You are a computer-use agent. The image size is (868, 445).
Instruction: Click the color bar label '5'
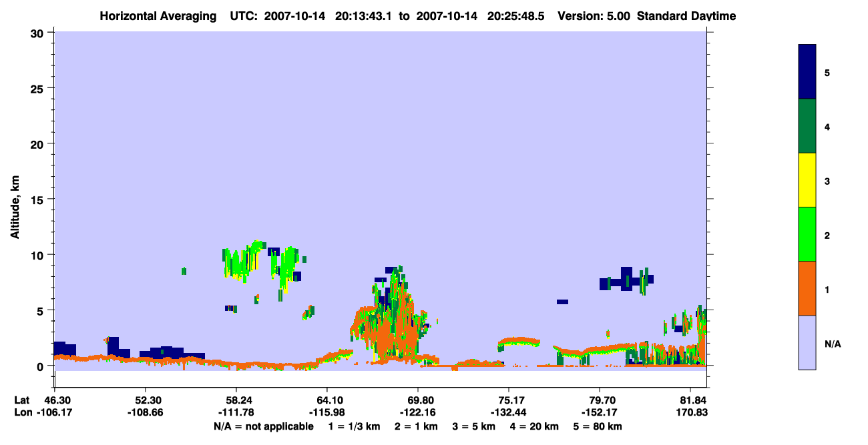[827, 73]
